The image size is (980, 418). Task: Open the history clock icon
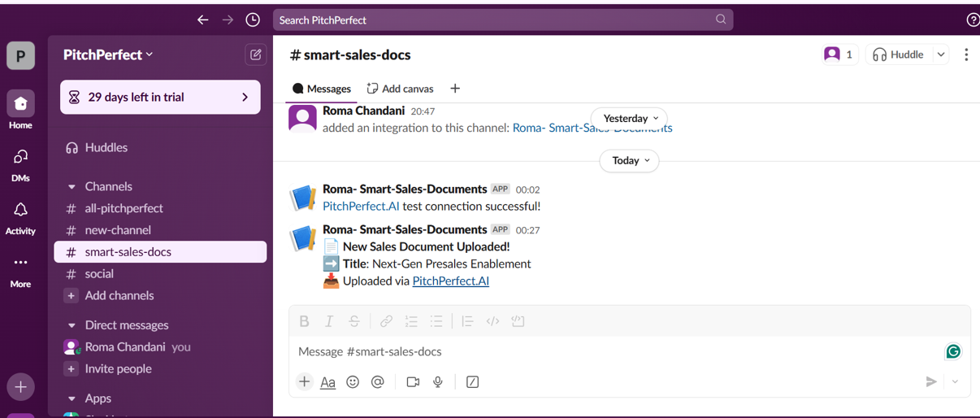tap(253, 20)
